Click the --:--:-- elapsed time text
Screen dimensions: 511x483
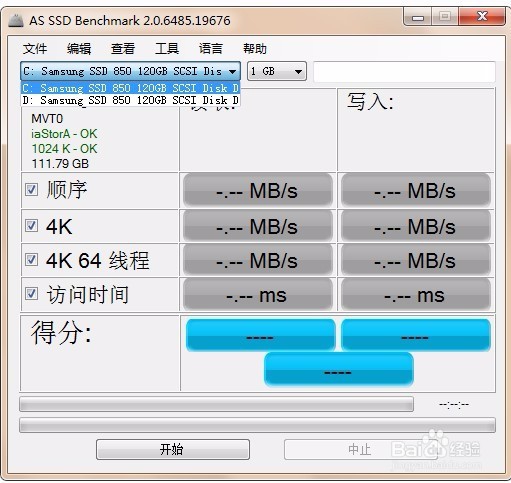coord(454,404)
